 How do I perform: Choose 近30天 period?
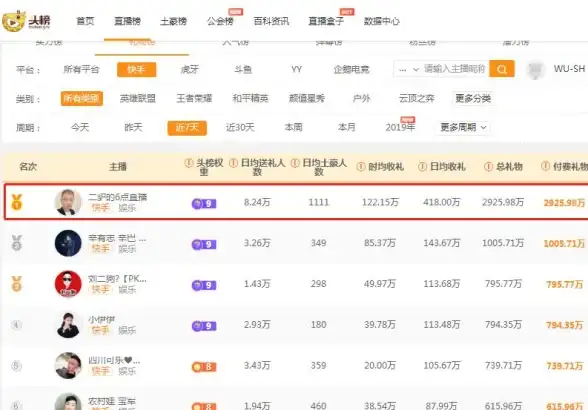[240, 128]
